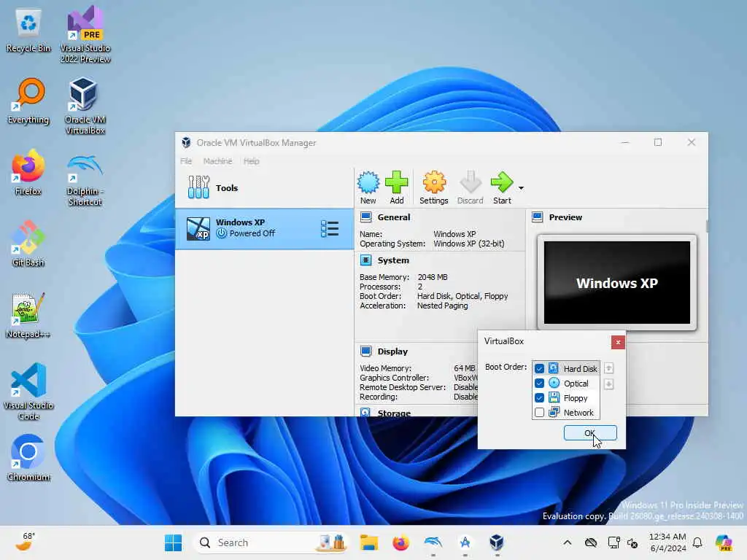
Task: Select Tools in the VirtualBox sidebar
Action: pyautogui.click(x=264, y=187)
